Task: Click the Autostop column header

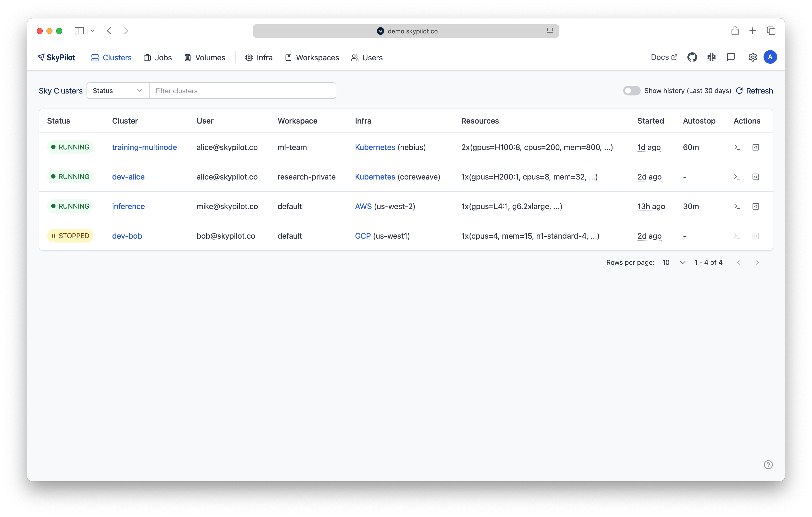Action: (699, 121)
